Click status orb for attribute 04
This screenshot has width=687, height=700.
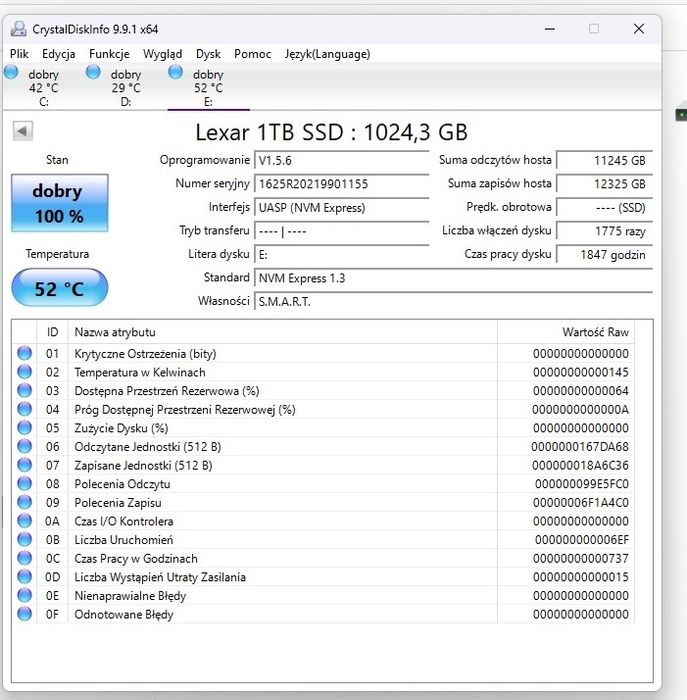click(x=25, y=409)
